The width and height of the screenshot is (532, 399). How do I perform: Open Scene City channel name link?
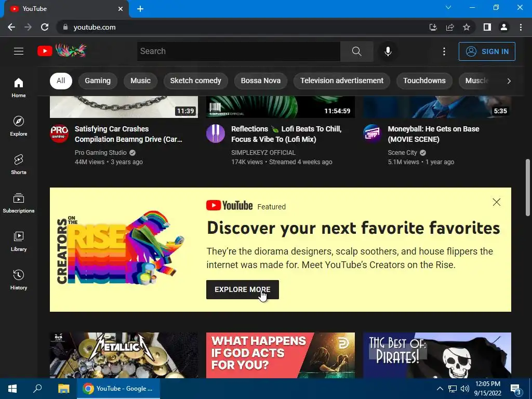click(x=403, y=153)
